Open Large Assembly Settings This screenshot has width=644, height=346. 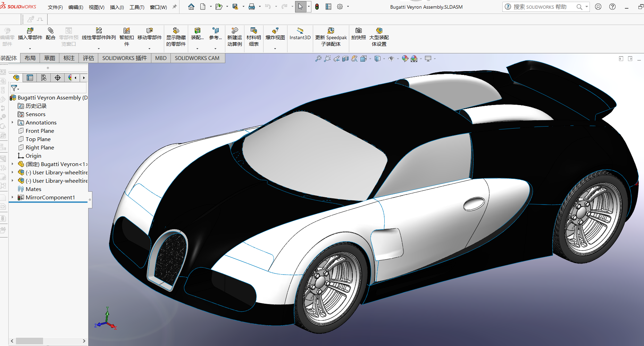pyautogui.click(x=379, y=37)
